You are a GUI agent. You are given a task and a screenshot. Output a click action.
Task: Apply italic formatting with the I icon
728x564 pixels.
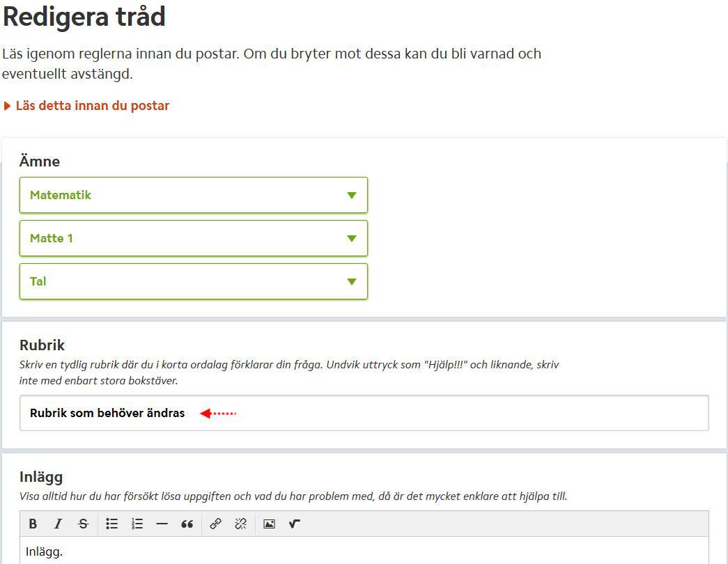(x=58, y=524)
